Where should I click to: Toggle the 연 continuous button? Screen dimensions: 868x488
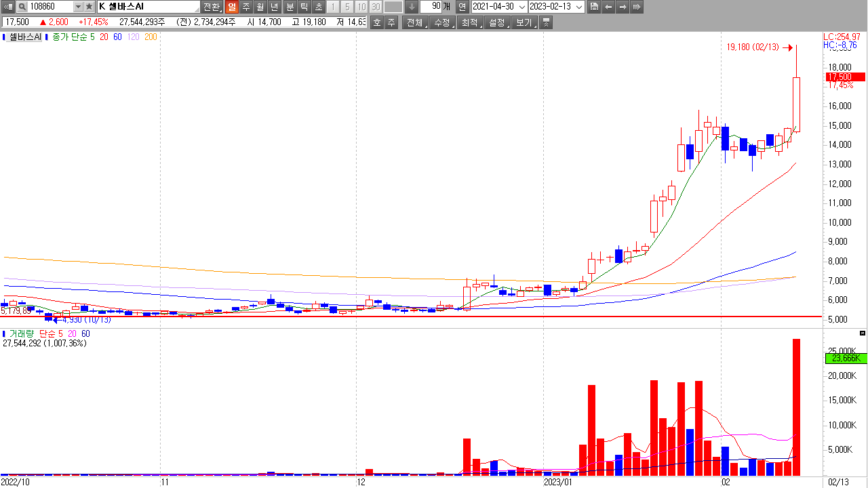point(462,7)
